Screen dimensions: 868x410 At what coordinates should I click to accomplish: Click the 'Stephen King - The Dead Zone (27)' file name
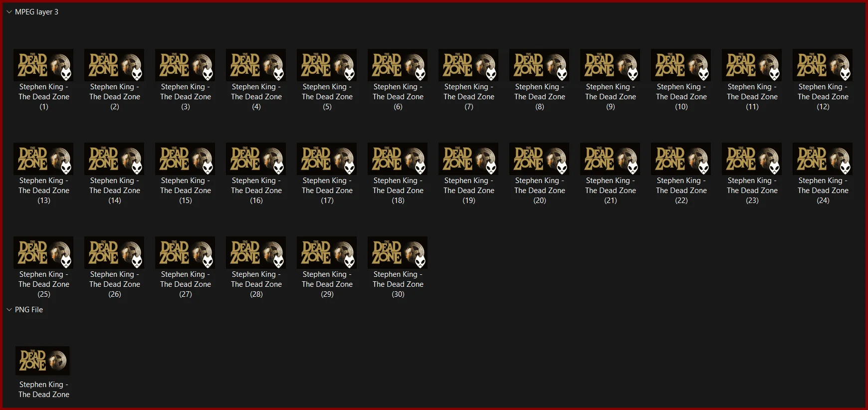coord(186,284)
